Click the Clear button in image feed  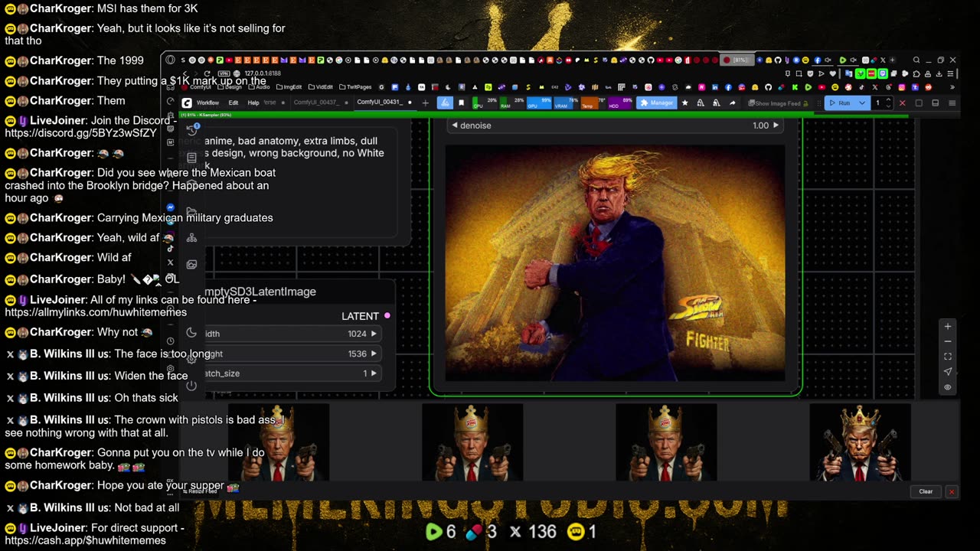coord(926,491)
